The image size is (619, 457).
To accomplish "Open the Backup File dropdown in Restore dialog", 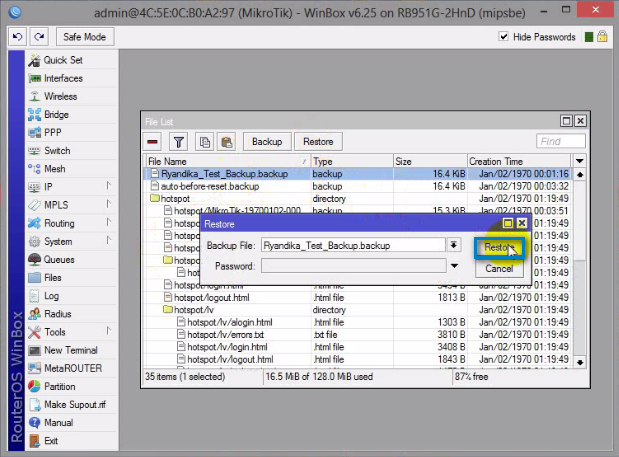I will [x=454, y=245].
